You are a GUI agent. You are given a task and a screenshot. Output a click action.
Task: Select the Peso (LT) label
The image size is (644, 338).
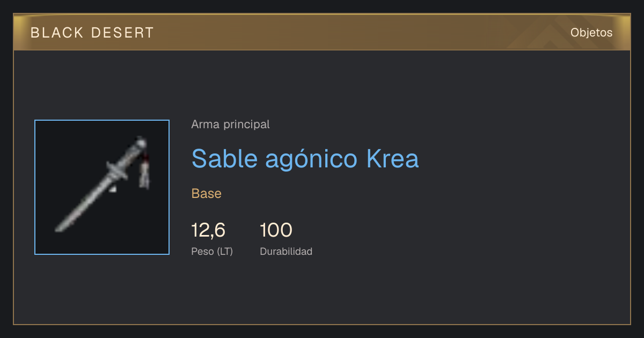click(x=212, y=251)
